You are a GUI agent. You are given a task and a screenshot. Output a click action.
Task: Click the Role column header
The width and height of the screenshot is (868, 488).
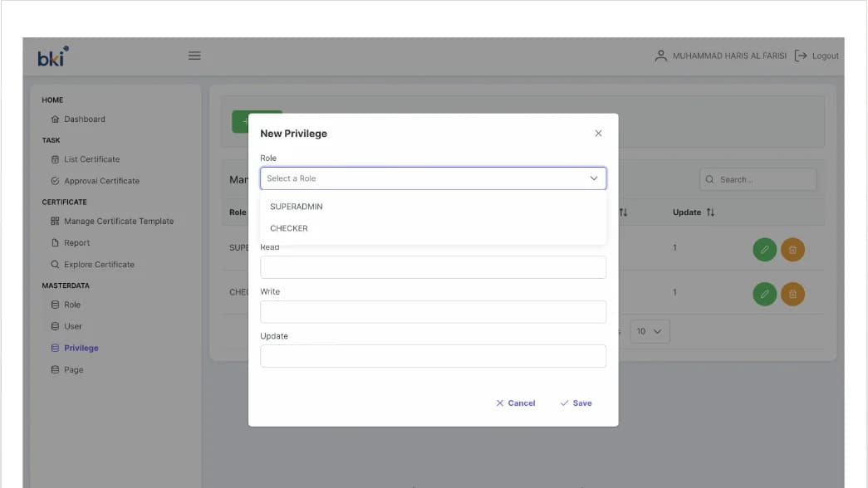[238, 212]
